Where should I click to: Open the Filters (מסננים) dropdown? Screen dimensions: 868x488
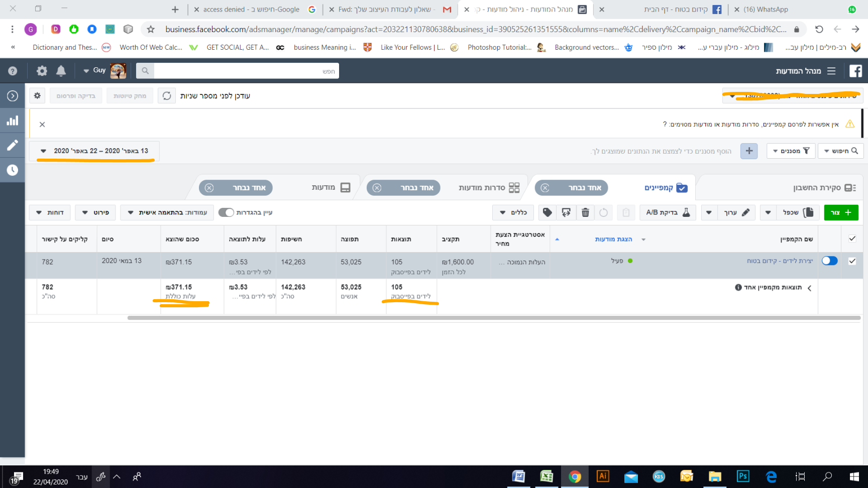[791, 151]
